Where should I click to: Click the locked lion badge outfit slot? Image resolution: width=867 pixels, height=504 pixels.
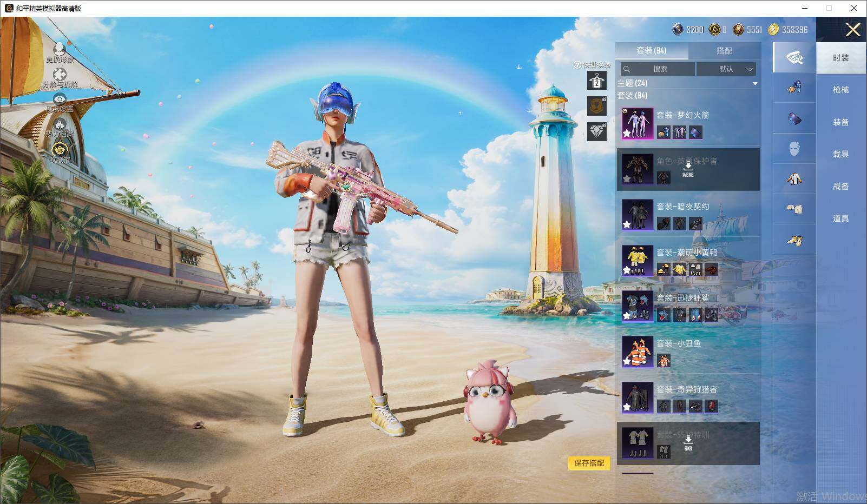596,106
